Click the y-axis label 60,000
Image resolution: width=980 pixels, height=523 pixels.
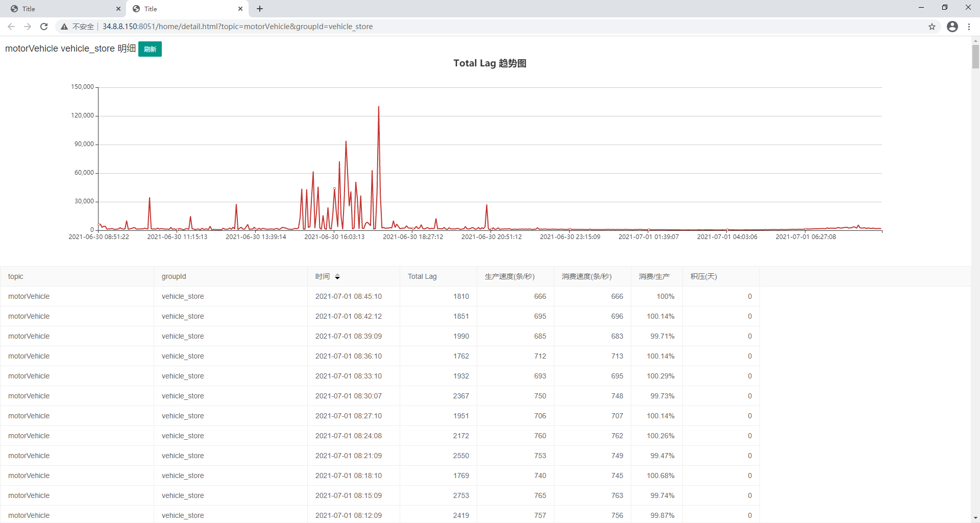[84, 173]
